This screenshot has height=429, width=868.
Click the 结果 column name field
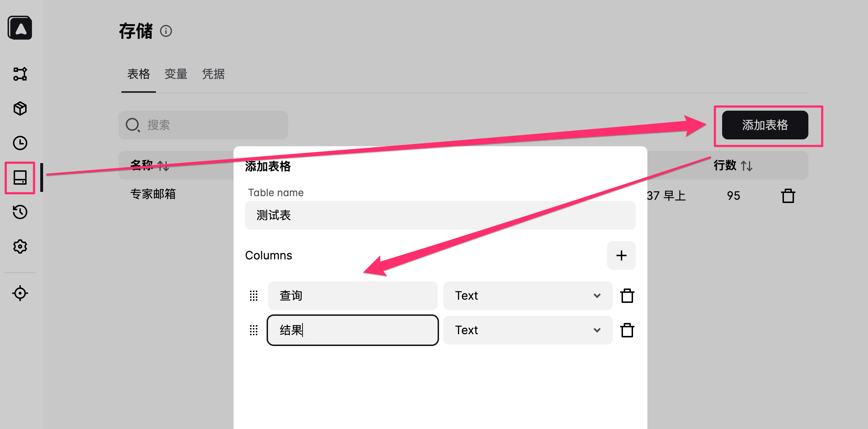coord(353,330)
